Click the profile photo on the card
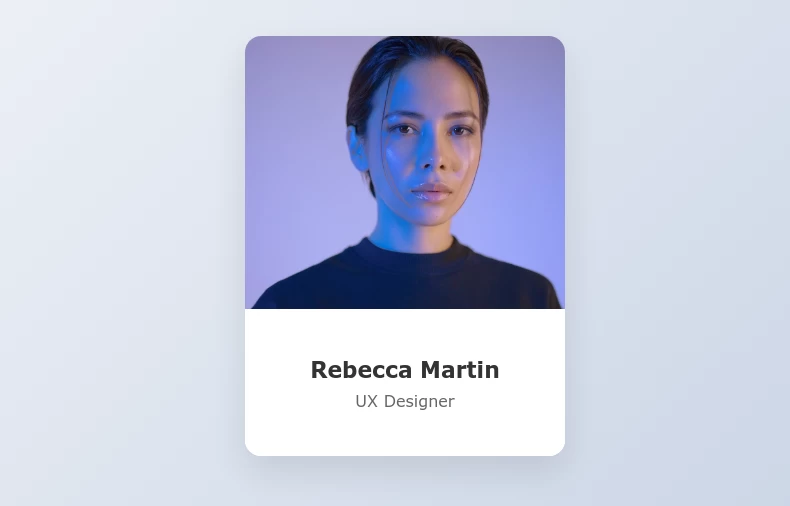 [x=405, y=172]
